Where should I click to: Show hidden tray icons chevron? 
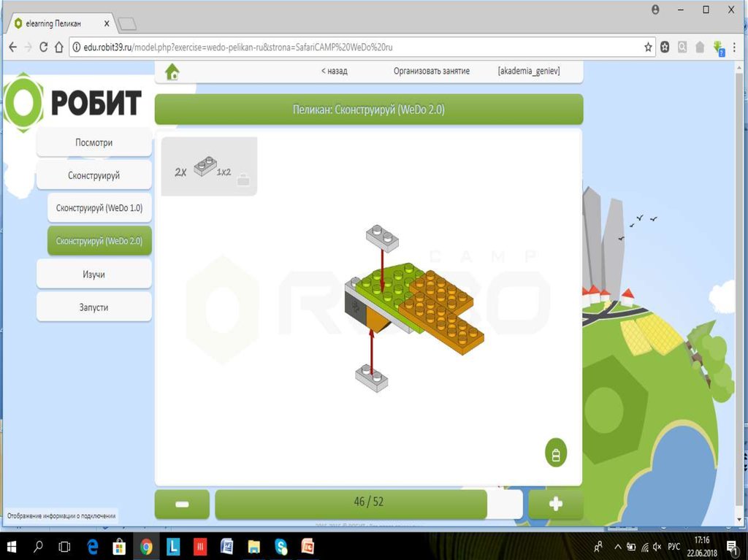(x=618, y=547)
